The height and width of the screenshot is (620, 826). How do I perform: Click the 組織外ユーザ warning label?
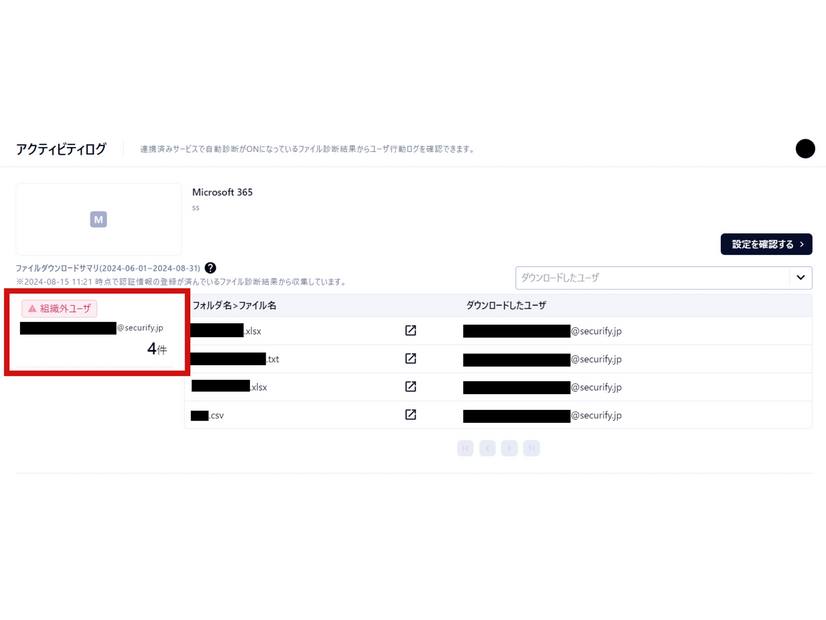pos(58,309)
